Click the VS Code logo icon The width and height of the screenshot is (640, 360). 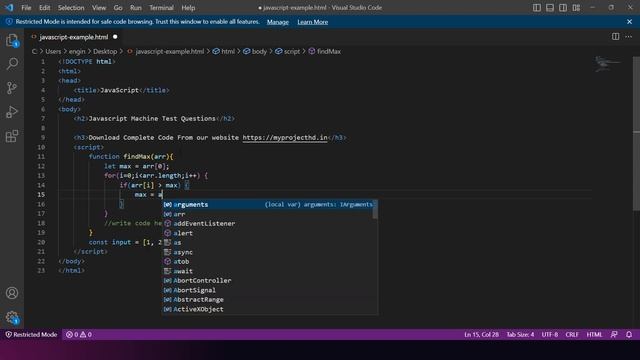coord(9,7)
